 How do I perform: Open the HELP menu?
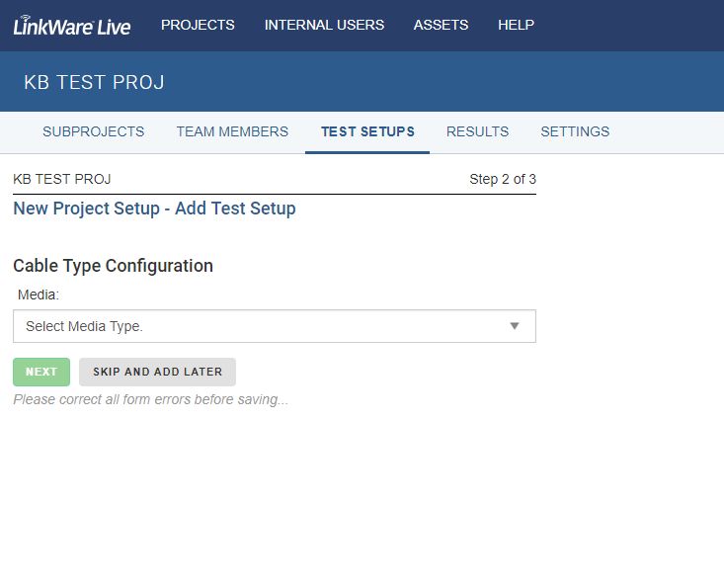click(x=516, y=25)
